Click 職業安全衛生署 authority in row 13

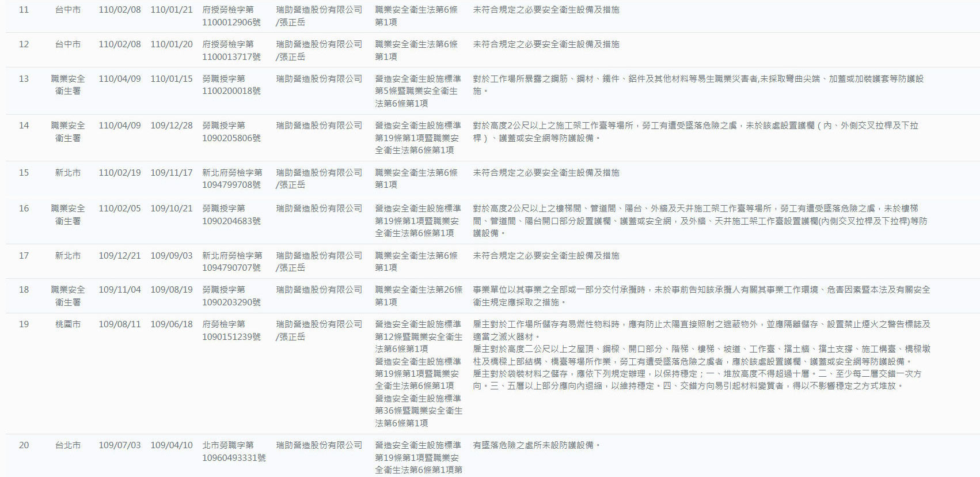click(68, 85)
